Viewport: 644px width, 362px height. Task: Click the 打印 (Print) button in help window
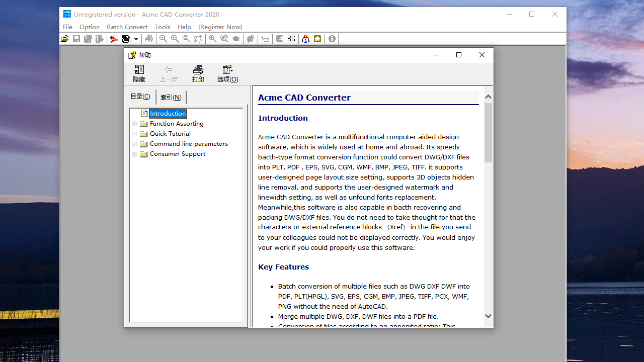(198, 73)
